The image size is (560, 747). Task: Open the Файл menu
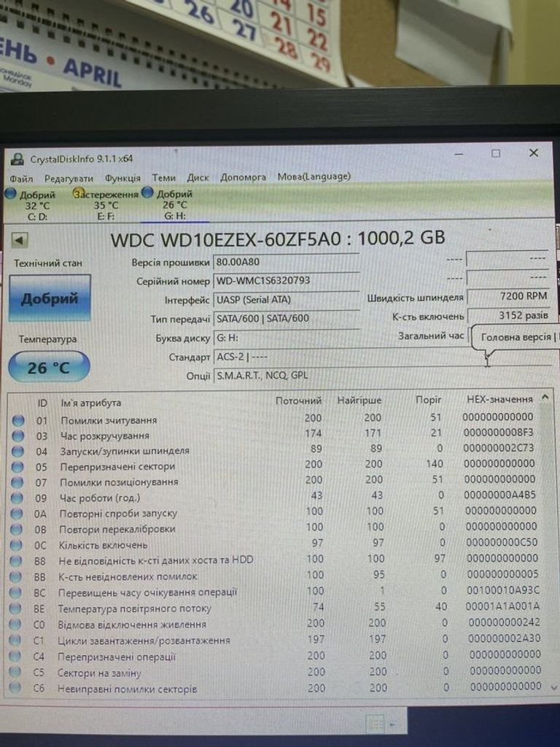point(21,179)
